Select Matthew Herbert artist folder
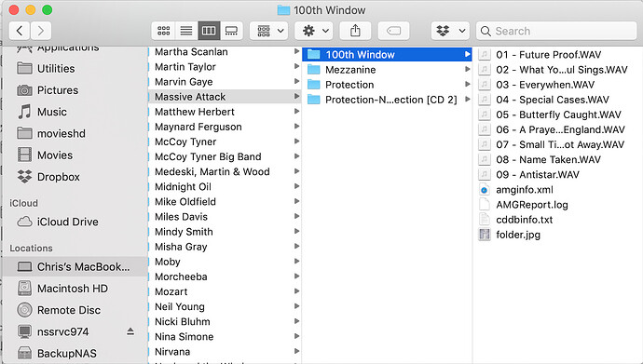This screenshot has width=643, height=364. click(x=225, y=112)
